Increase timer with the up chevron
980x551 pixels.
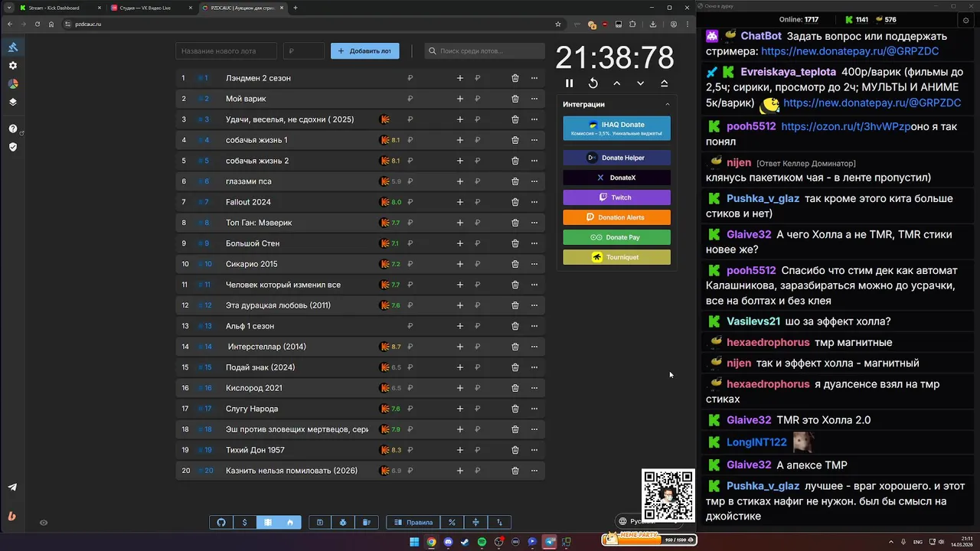point(616,83)
